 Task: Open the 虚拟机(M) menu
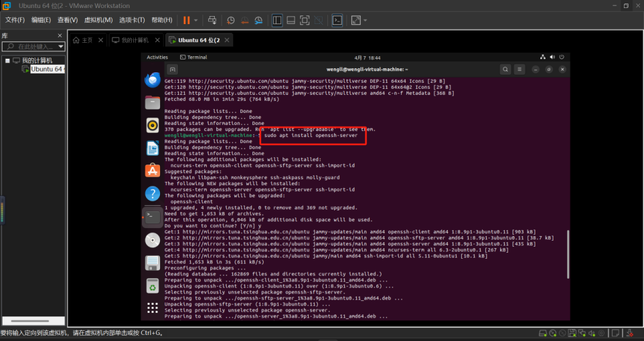(x=98, y=20)
